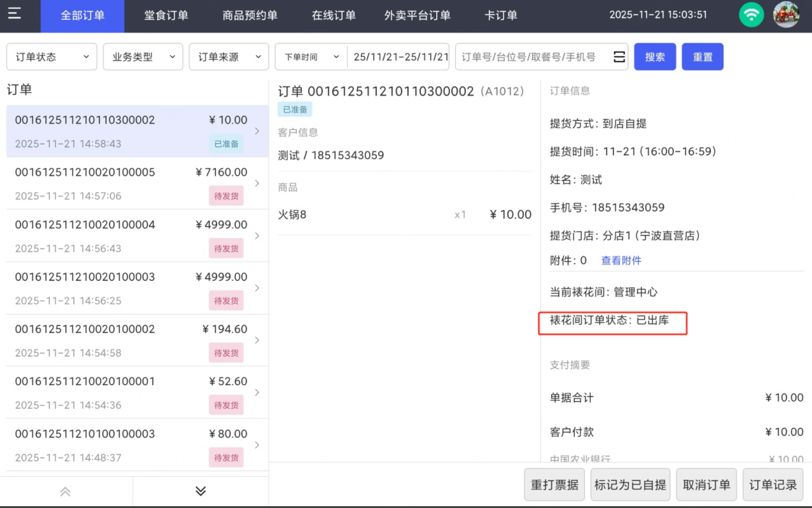Click the 取消订单 button
The height and width of the screenshot is (508, 812).
coord(706,484)
